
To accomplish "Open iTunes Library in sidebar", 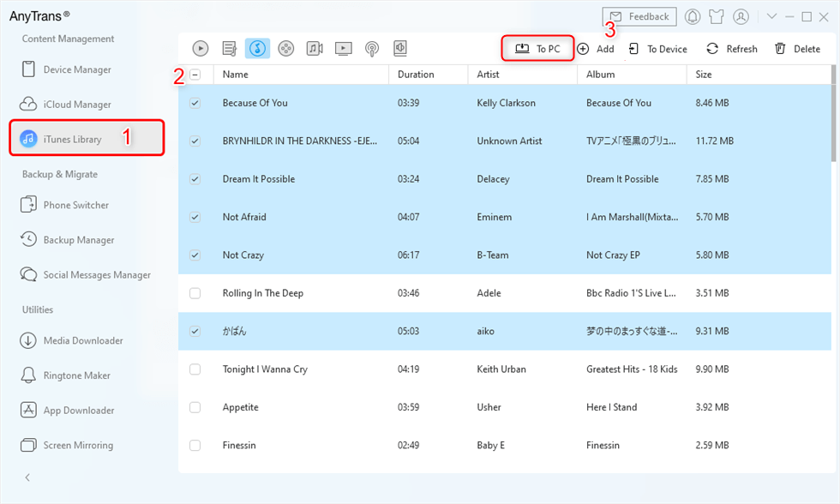I will pos(73,139).
